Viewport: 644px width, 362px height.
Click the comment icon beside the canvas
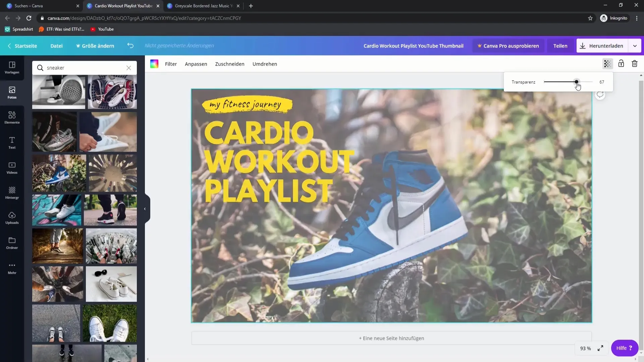click(600, 95)
